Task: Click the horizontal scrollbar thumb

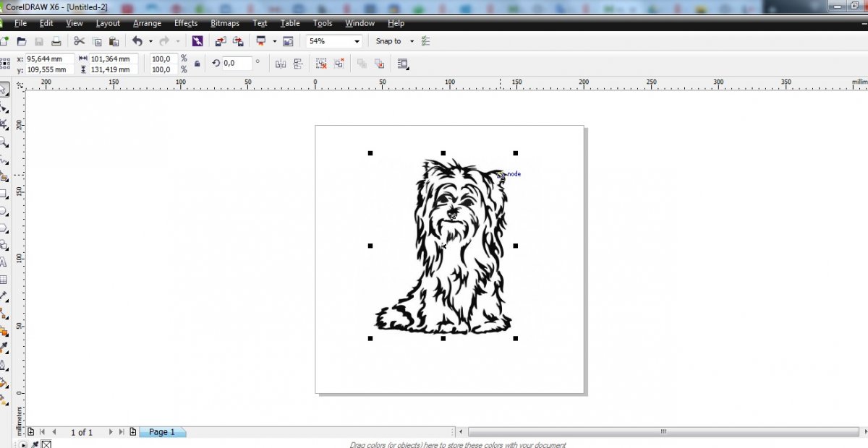Action: coord(662,432)
